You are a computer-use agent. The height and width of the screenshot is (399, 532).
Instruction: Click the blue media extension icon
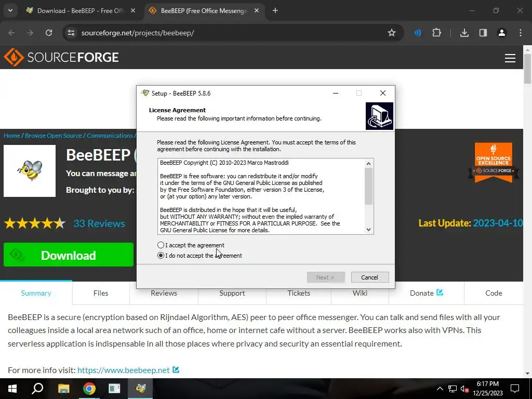[417, 33]
